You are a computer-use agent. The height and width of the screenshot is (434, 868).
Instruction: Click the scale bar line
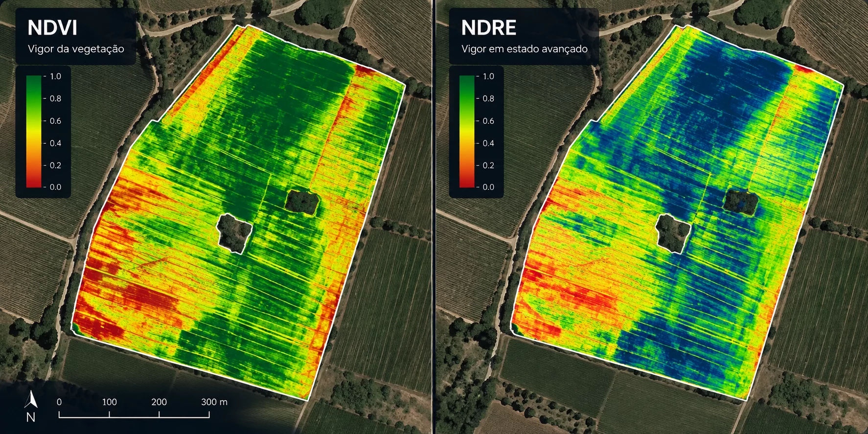coord(134,414)
